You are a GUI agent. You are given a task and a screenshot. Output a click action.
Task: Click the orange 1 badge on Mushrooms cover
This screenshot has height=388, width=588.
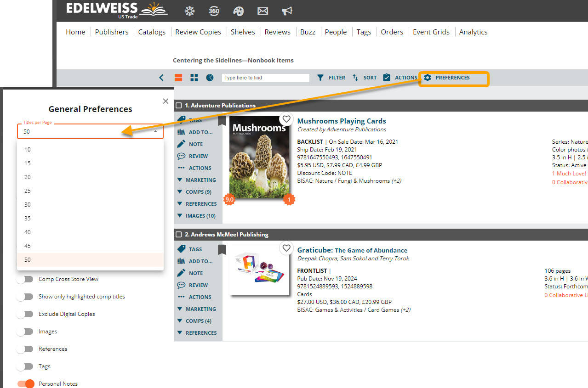point(289,200)
